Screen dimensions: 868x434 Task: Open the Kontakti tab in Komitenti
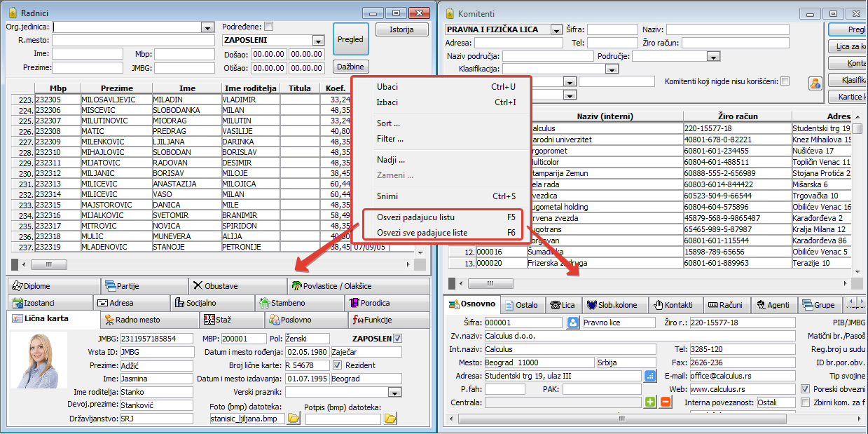pos(673,305)
